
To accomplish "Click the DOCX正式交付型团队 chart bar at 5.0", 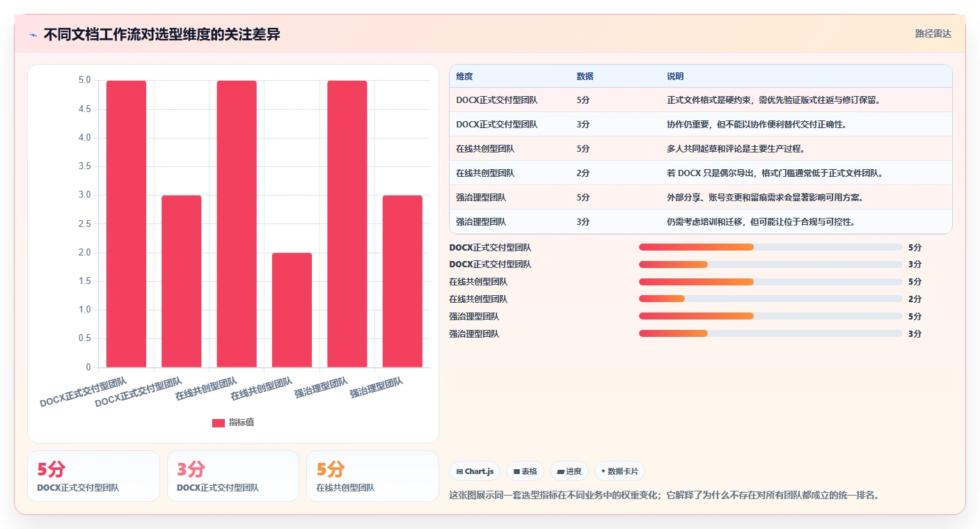I will 126,224.
